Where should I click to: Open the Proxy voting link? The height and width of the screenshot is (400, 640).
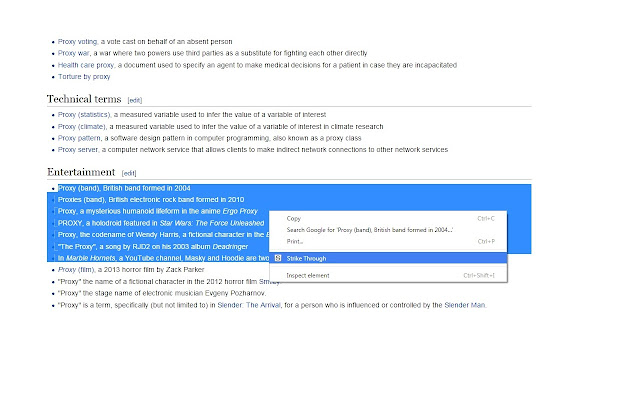click(77, 41)
